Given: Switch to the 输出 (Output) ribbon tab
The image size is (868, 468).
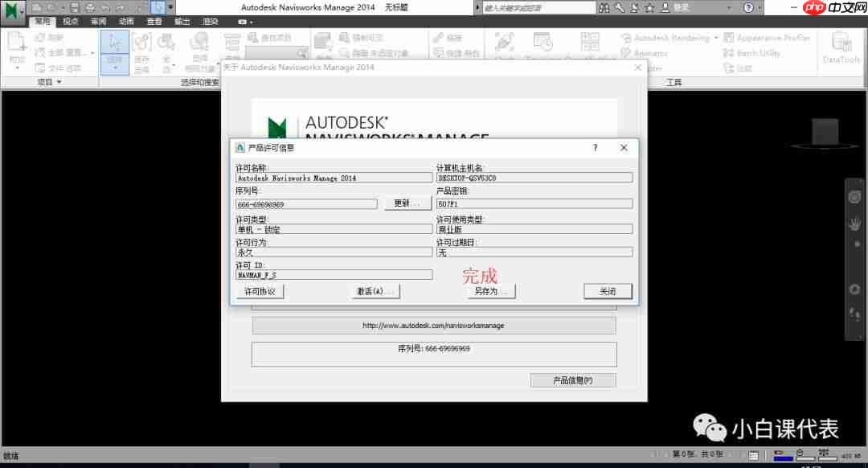Looking at the screenshot, I should [182, 21].
